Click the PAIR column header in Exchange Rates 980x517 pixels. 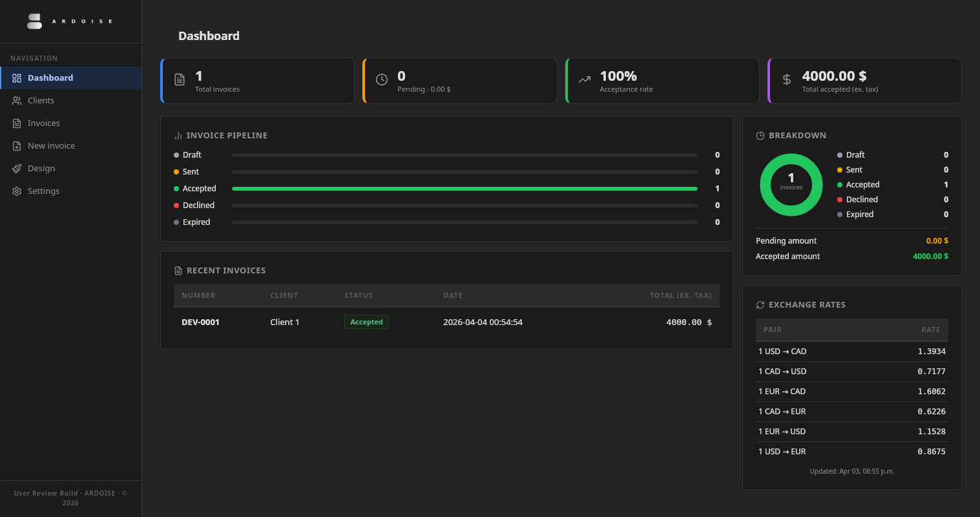pyautogui.click(x=773, y=330)
